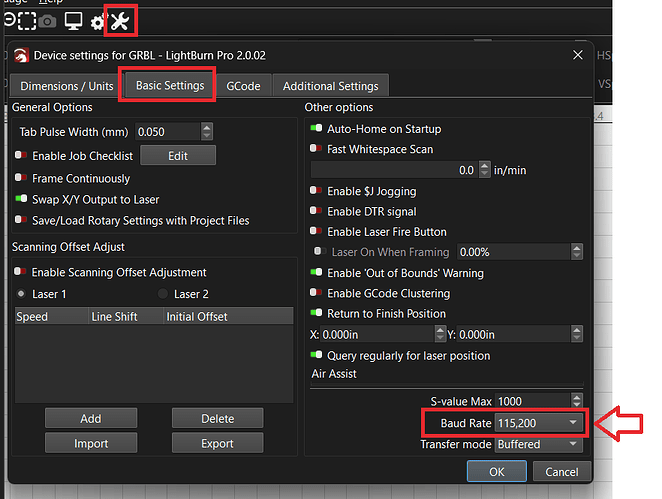Close the Device settings dialog
The image size is (662, 499).
click(578, 55)
